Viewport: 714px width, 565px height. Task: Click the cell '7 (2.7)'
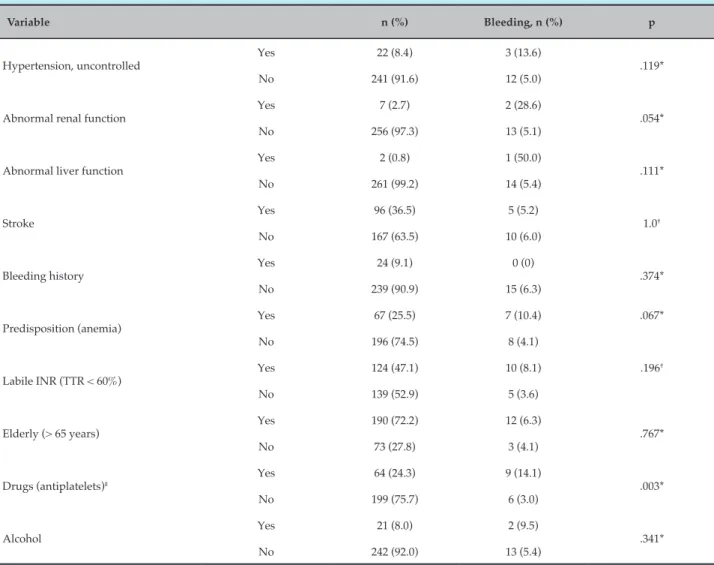394,105
